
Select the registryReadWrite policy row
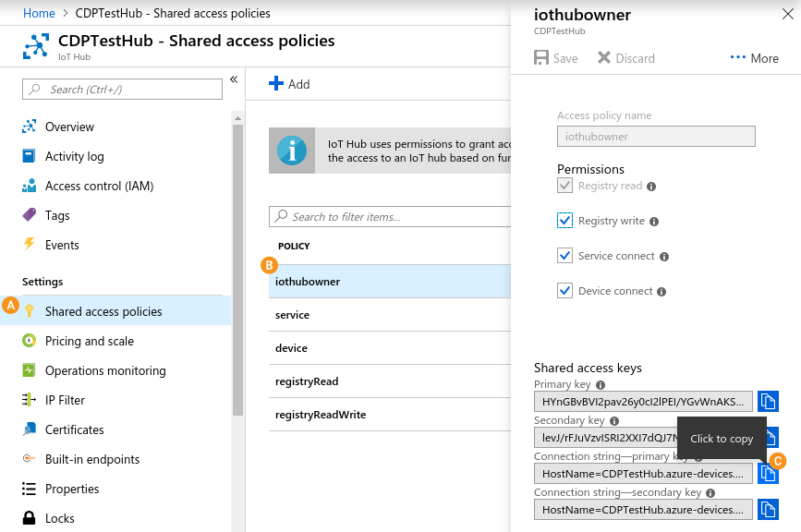click(321, 415)
